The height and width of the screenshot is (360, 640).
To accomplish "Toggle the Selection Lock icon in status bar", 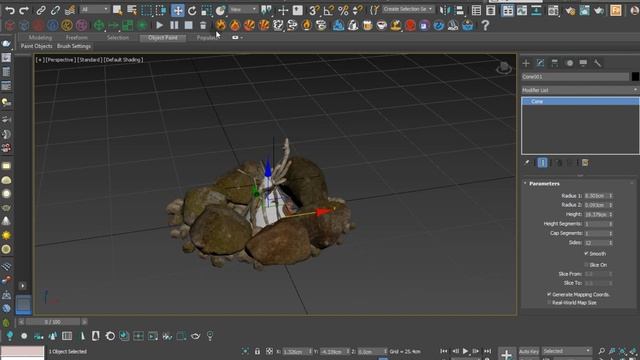I will (x=257, y=351).
